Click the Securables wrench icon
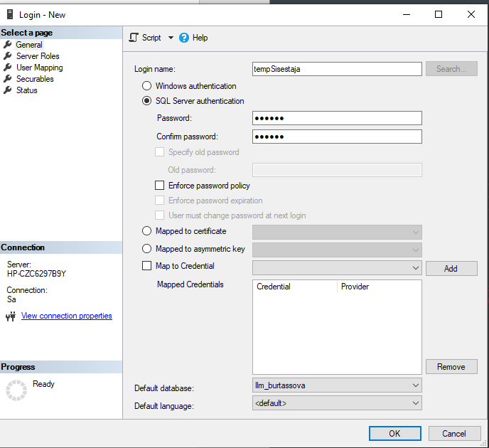This screenshot has height=448, width=489. pos(8,79)
